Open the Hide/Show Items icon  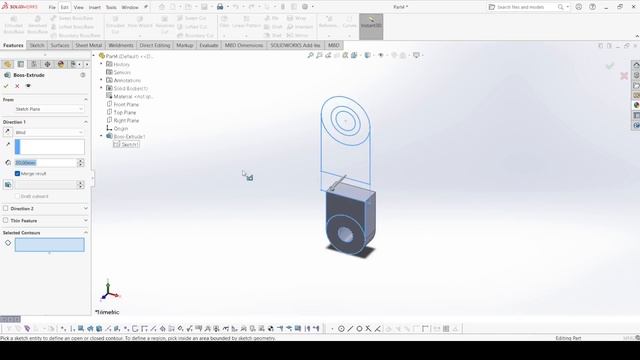pyautogui.click(x=381, y=55)
